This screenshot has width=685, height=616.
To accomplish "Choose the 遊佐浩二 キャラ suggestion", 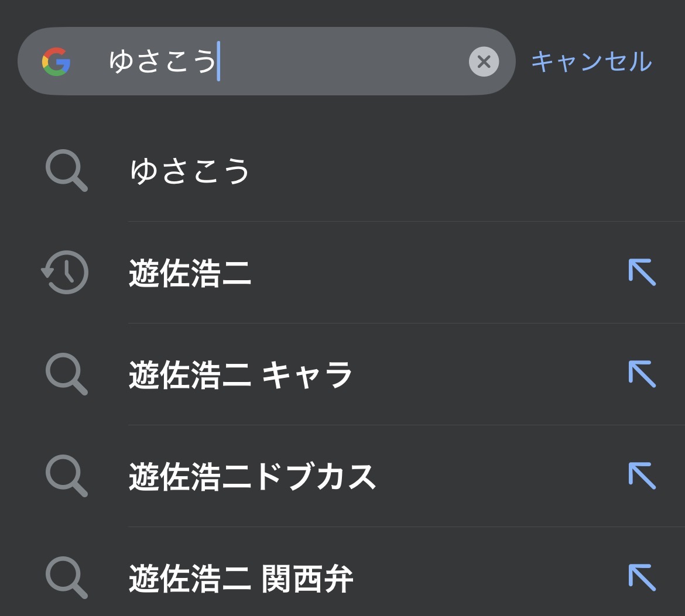I will click(241, 374).
